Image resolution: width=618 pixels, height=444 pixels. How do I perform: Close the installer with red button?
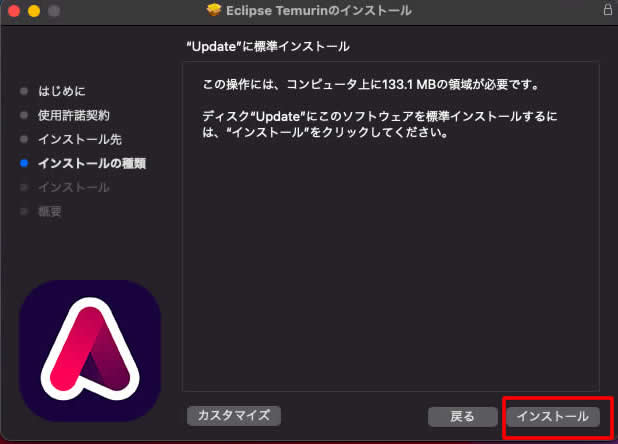pos(14,11)
